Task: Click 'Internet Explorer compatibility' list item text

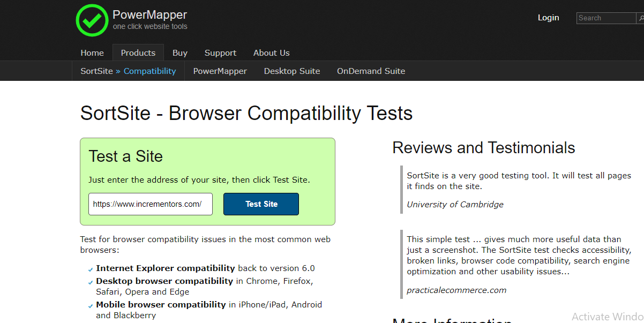Action: tap(166, 268)
